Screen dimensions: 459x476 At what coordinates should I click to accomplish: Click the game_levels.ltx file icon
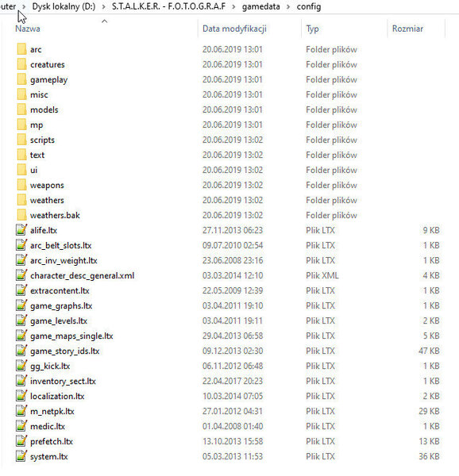click(21, 321)
